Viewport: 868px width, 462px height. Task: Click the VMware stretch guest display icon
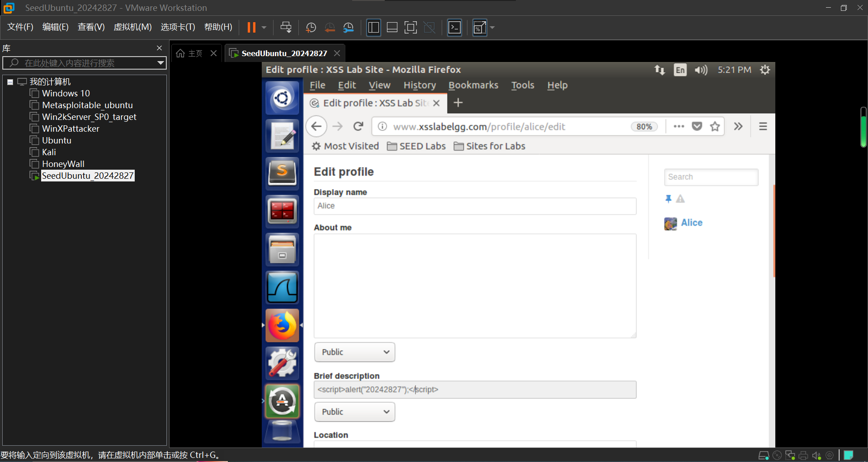pos(480,28)
